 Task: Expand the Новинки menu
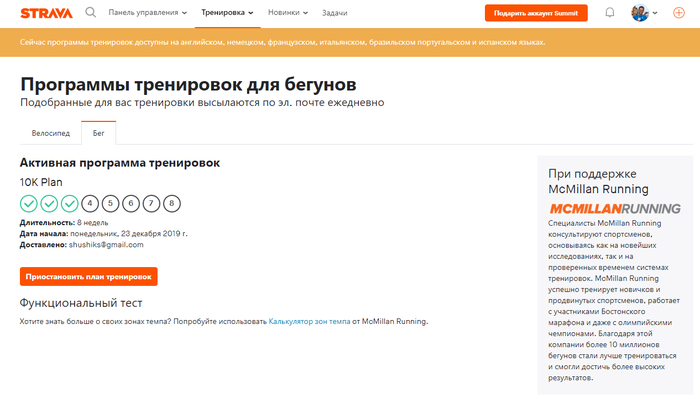(x=288, y=12)
